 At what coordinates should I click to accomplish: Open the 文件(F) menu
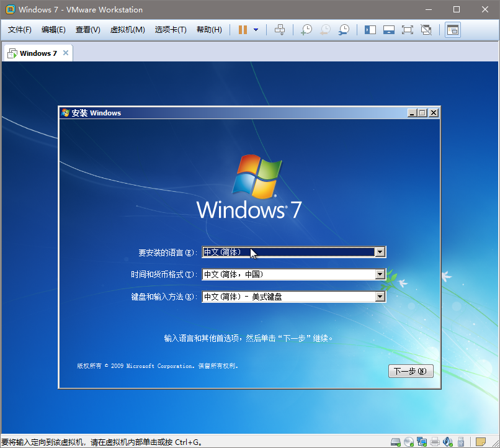point(19,30)
